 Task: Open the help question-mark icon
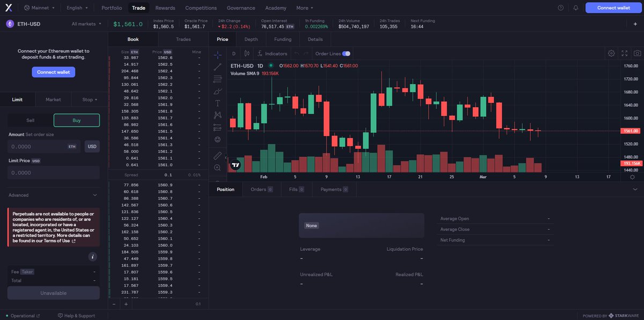pos(561,8)
